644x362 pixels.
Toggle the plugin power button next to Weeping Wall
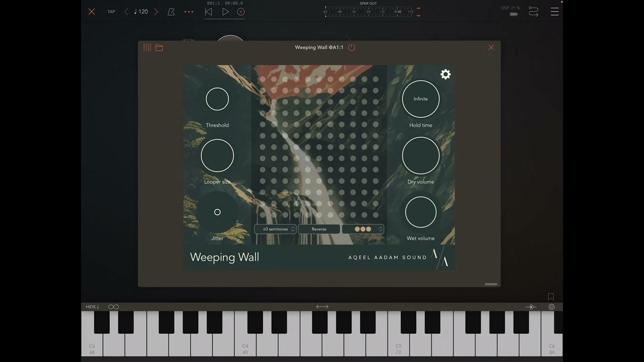pyautogui.click(x=351, y=47)
